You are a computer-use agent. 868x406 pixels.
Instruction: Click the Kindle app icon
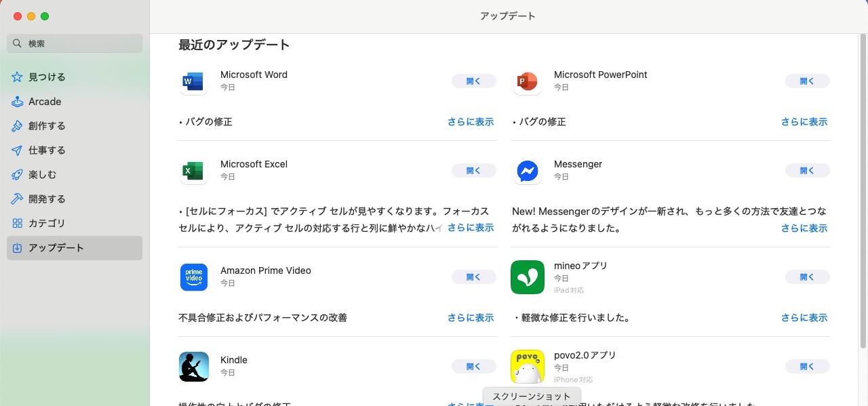pyautogui.click(x=193, y=367)
